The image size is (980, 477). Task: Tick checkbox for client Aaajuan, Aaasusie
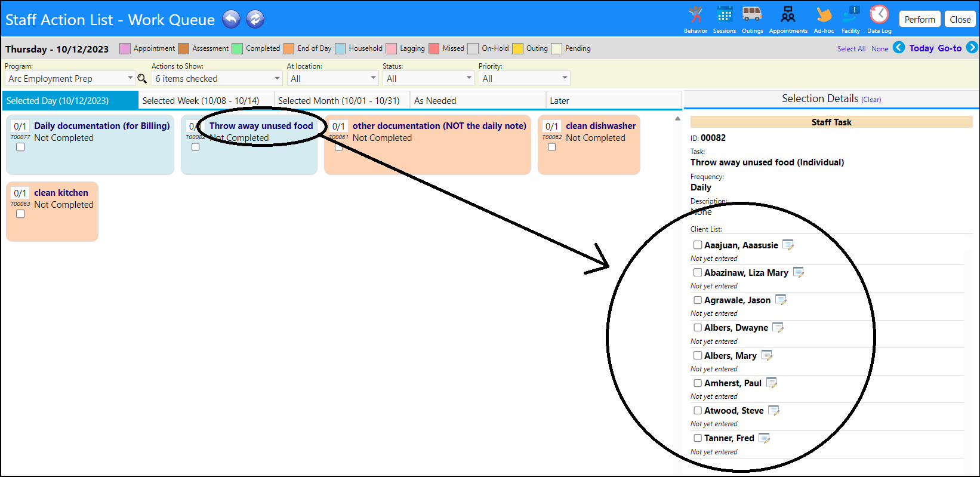tap(697, 245)
